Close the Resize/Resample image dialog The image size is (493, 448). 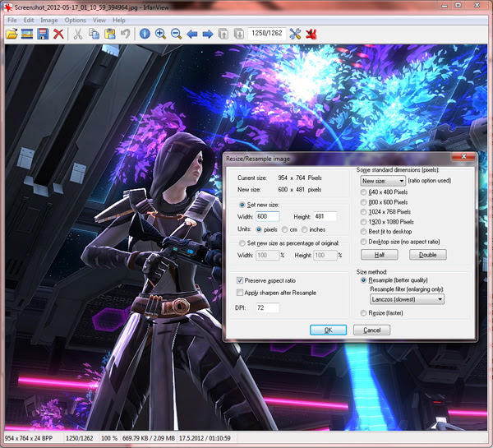point(463,156)
